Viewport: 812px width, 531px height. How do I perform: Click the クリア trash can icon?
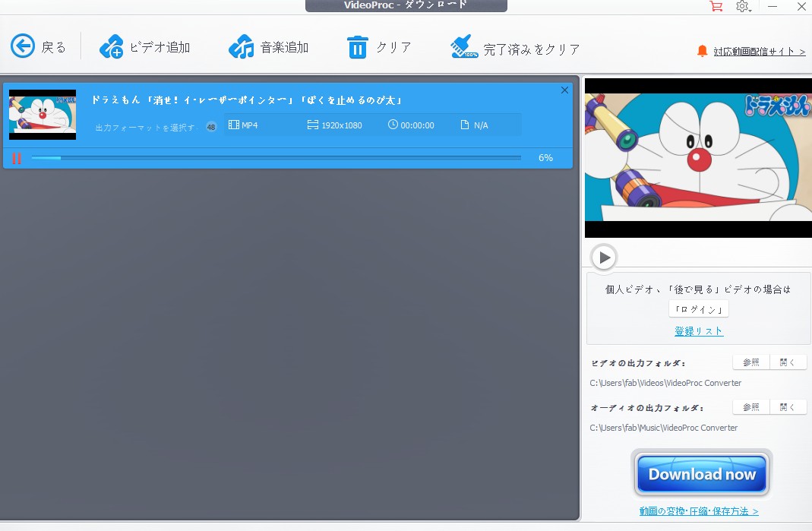pos(357,46)
